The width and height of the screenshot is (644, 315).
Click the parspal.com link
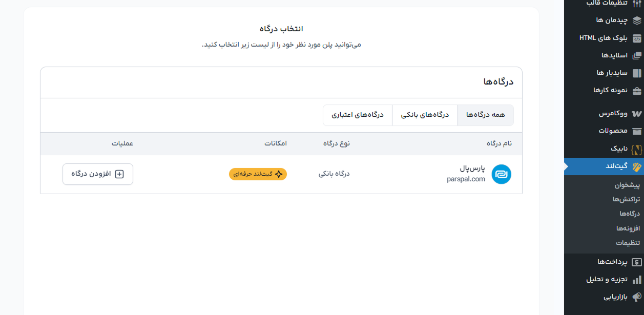pos(466,179)
